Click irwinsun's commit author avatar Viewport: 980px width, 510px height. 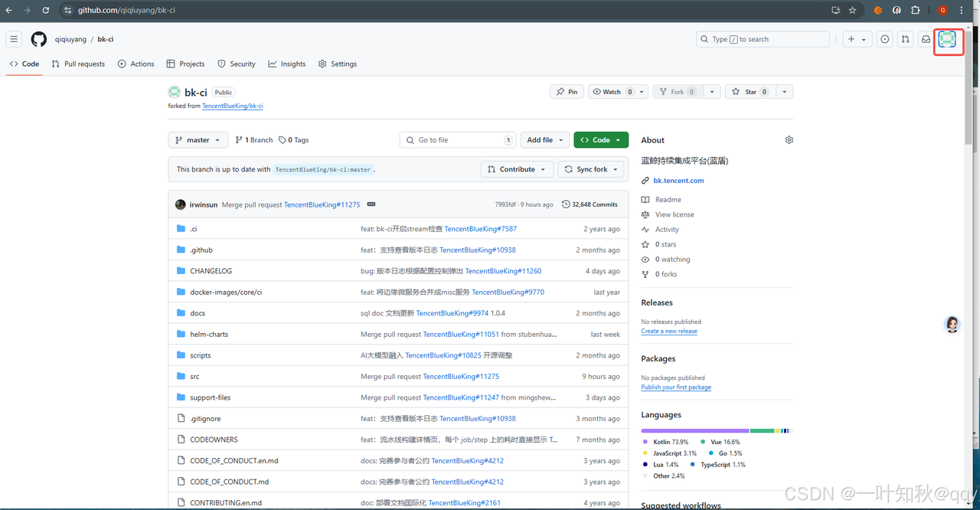[181, 204]
